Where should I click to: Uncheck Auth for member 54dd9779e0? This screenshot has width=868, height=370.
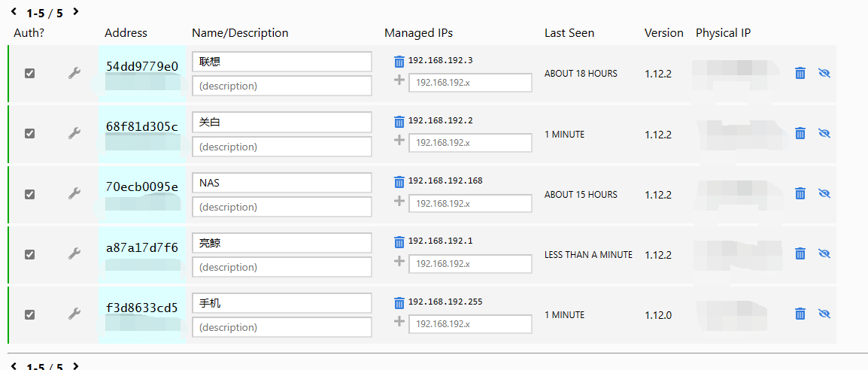tap(29, 74)
